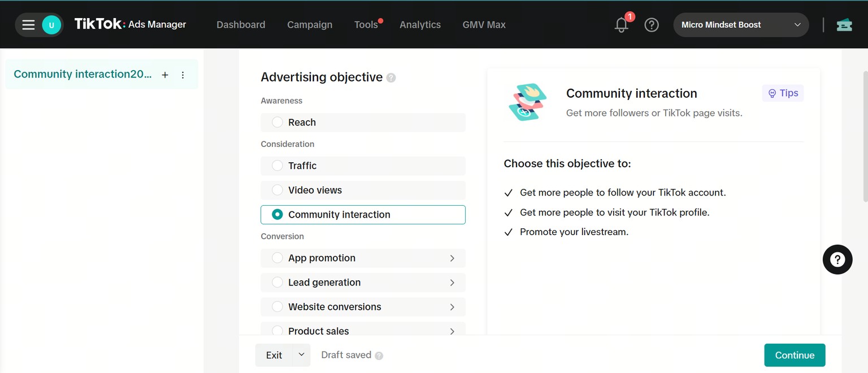Select the Reach objective
Screen dimensions: 868x373
click(363, 123)
